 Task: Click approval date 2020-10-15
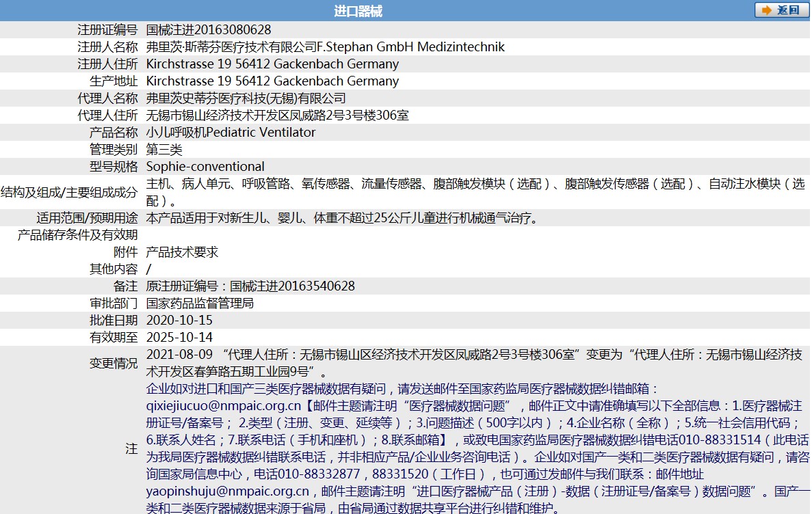click(x=179, y=321)
